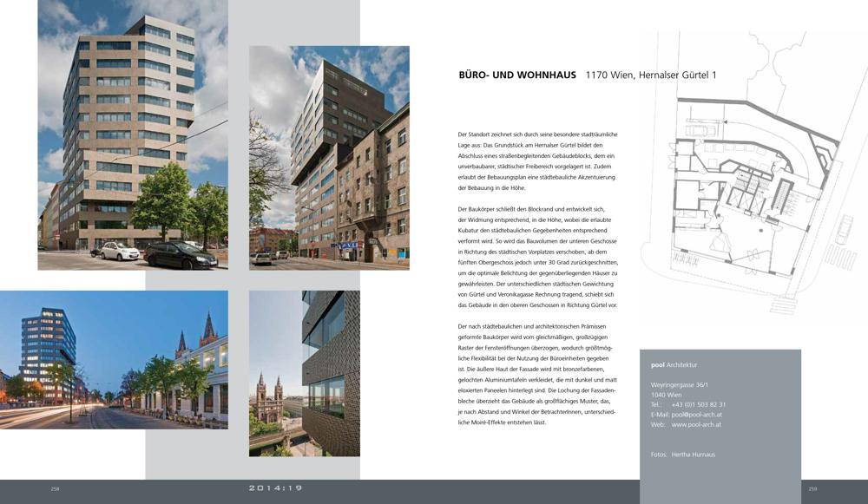The height and width of the screenshot is (504, 868).
Task: Click paragraph starting 'Der nach städtebaulichen'
Action: 537,373
